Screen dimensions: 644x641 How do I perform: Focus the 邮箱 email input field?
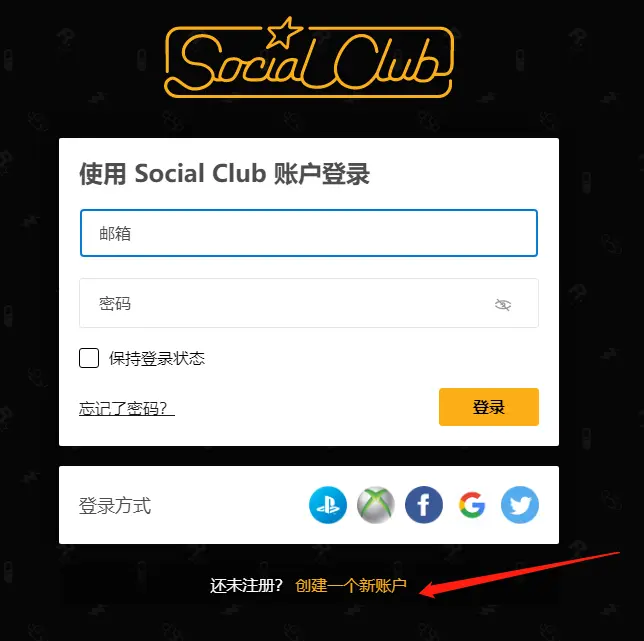click(x=309, y=233)
